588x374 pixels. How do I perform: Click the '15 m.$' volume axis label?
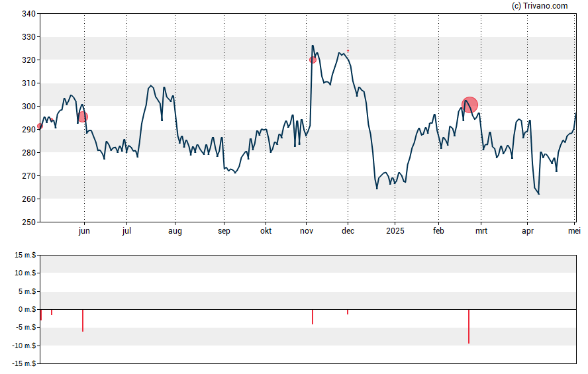(x=25, y=256)
